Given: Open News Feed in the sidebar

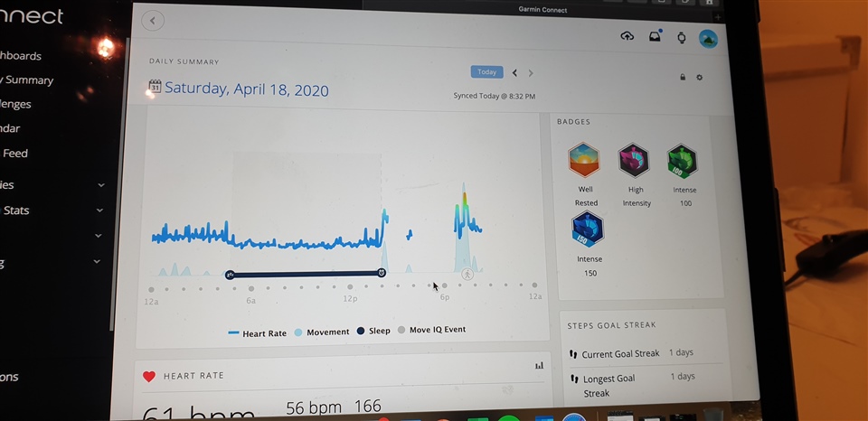Looking at the screenshot, I should coord(14,154).
